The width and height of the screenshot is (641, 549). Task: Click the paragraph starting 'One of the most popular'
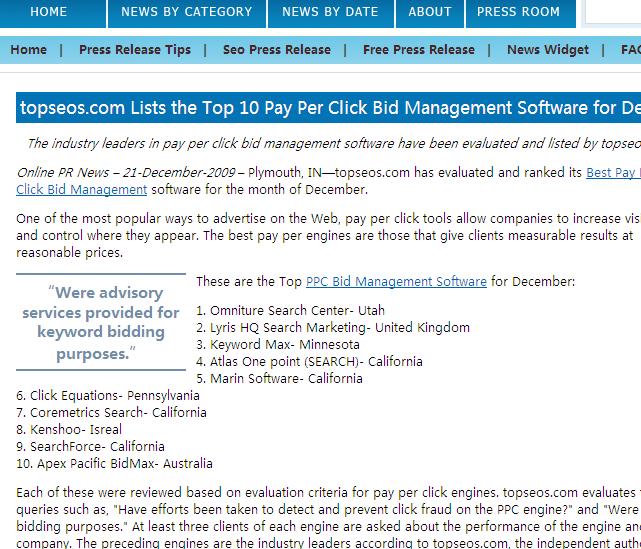(328, 235)
